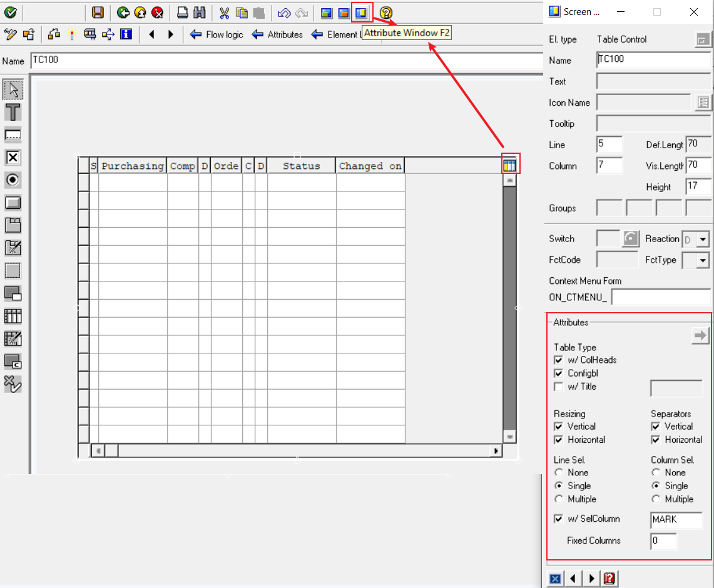714x588 pixels.
Task: Click the Changed on column header
Action: click(x=370, y=166)
